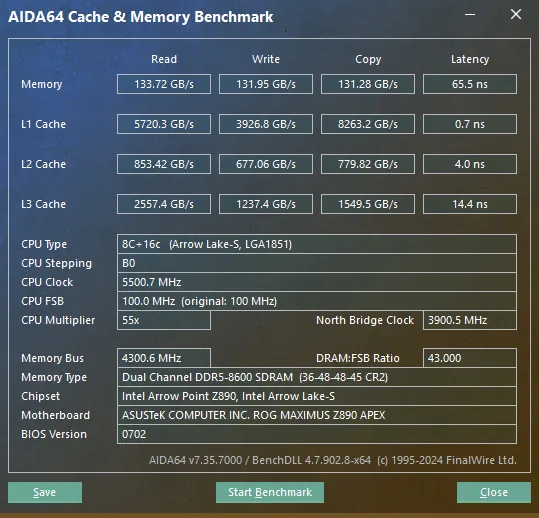Click the Write column header

coord(266,59)
